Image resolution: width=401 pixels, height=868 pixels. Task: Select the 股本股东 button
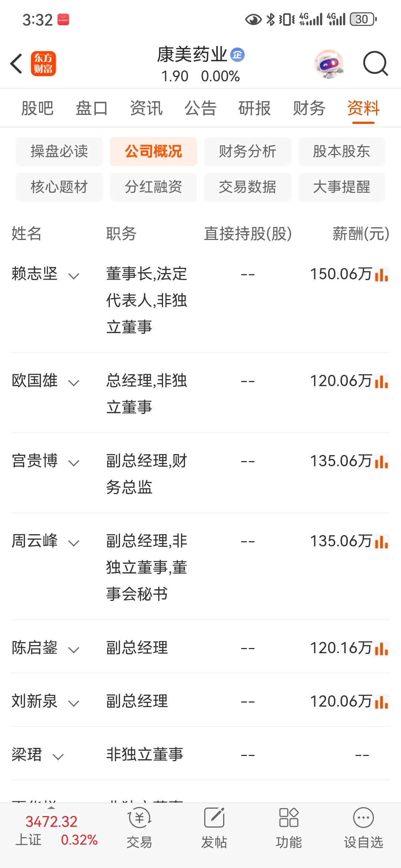pyautogui.click(x=342, y=151)
